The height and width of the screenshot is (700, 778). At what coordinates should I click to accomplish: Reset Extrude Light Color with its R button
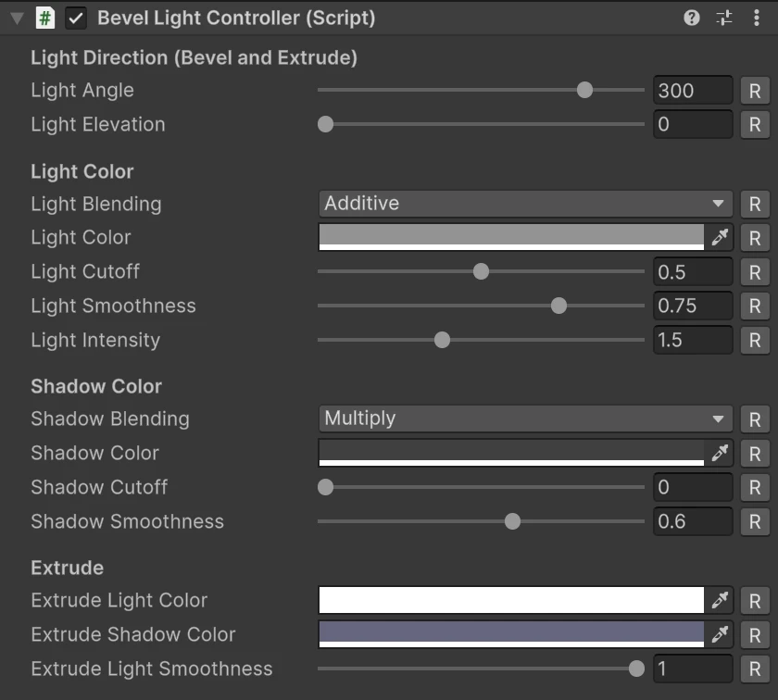[x=755, y=601]
